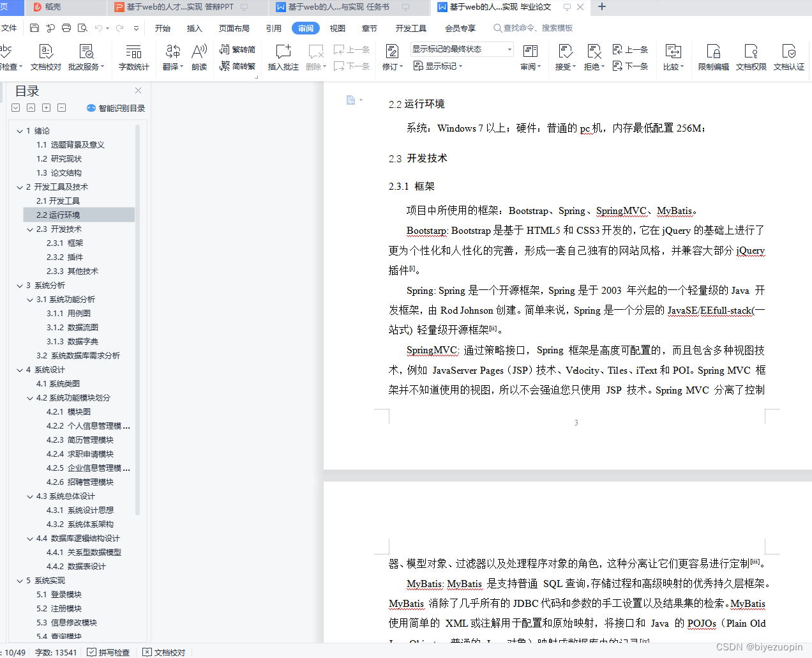Open the 显示标记 dropdown
Image resolution: width=812 pixels, height=658 pixels.
coord(438,66)
